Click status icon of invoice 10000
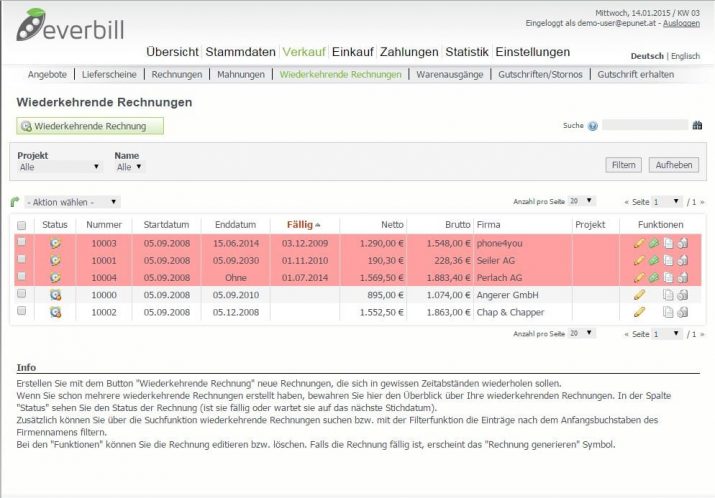Image resolution: width=715 pixels, height=498 pixels. [55, 295]
